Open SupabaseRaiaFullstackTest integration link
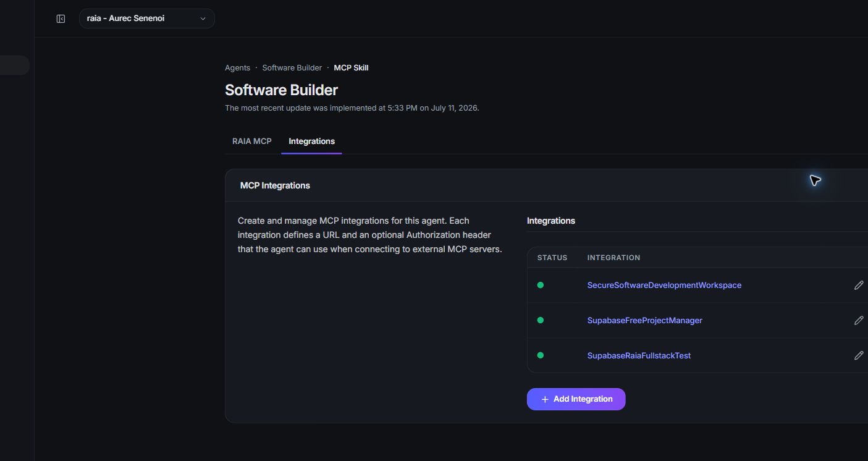Viewport: 868px width, 461px height. [639, 355]
